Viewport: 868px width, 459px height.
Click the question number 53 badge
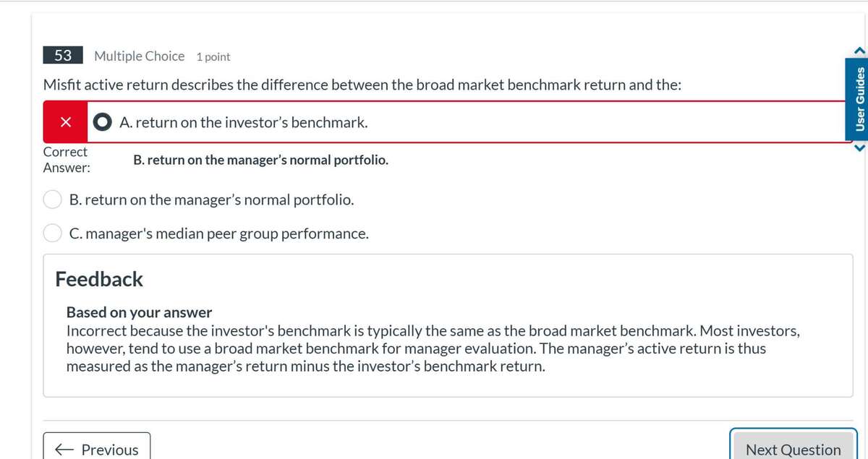click(63, 56)
